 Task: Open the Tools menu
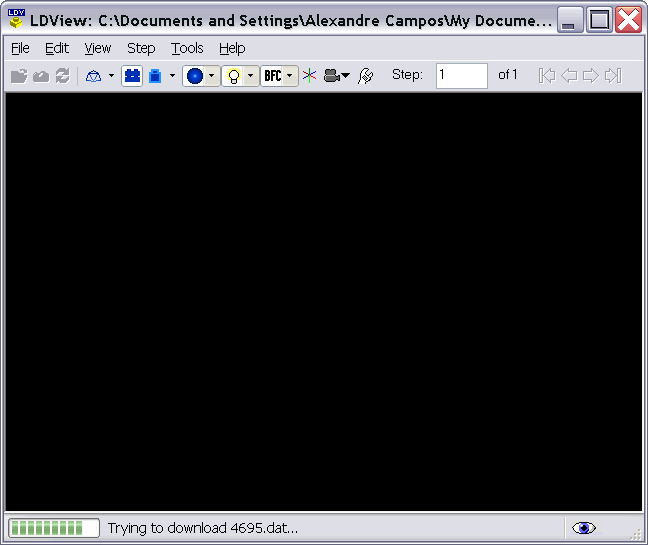pos(187,48)
